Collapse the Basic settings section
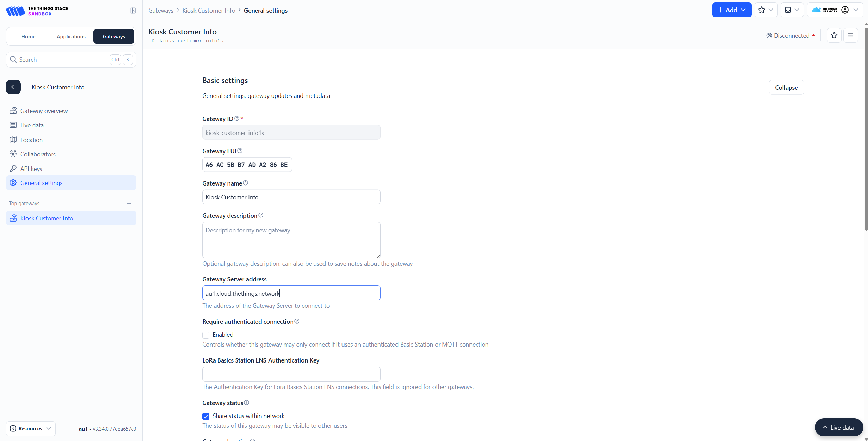The width and height of the screenshot is (868, 441). tap(786, 87)
